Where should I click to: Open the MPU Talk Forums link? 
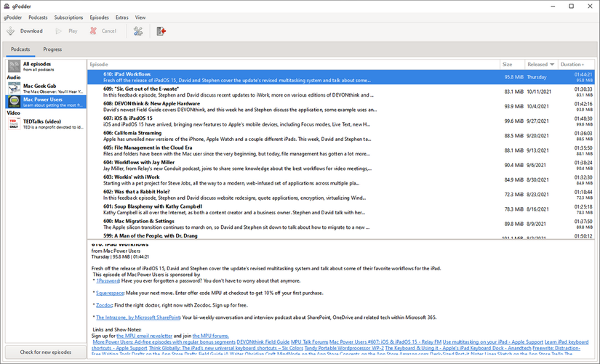click(x=310, y=341)
